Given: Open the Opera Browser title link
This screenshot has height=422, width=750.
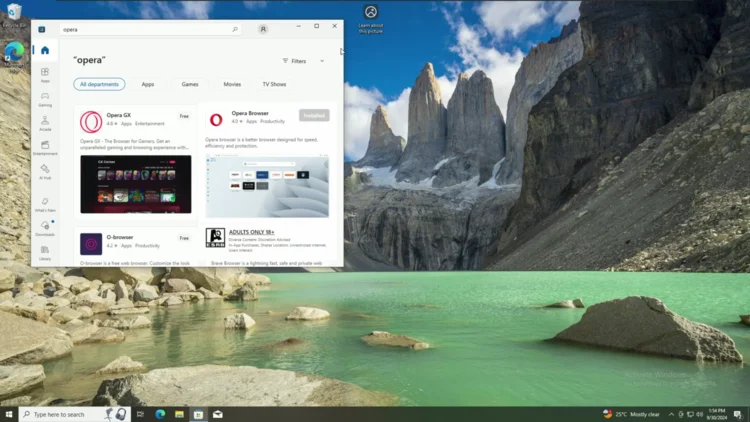Looking at the screenshot, I should pos(250,113).
